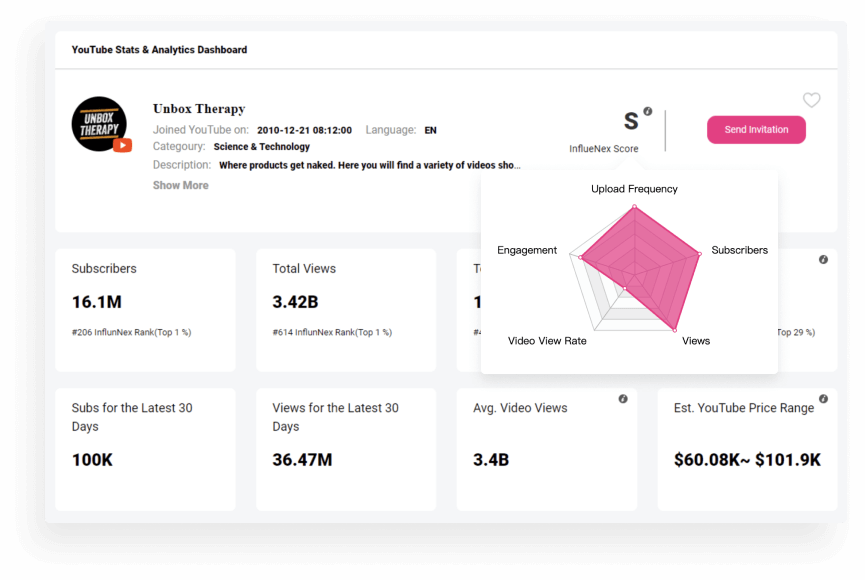Click the 100K subs latest 30 days value
The image size is (865, 580).
pyautogui.click(x=92, y=460)
